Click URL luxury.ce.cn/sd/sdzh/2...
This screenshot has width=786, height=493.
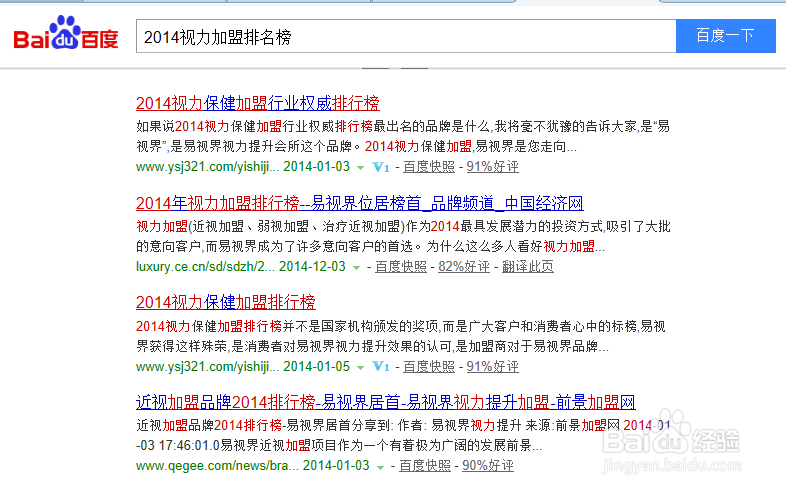point(205,266)
